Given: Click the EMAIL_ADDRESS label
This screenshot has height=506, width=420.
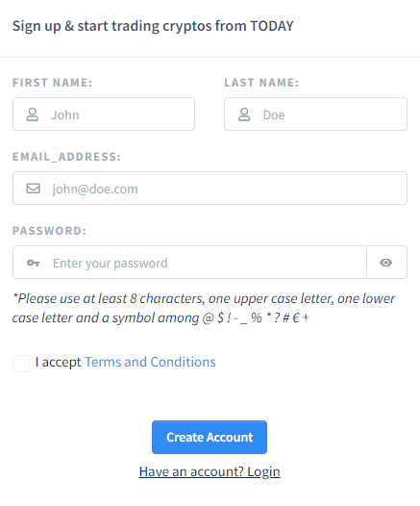Looking at the screenshot, I should point(66,157).
